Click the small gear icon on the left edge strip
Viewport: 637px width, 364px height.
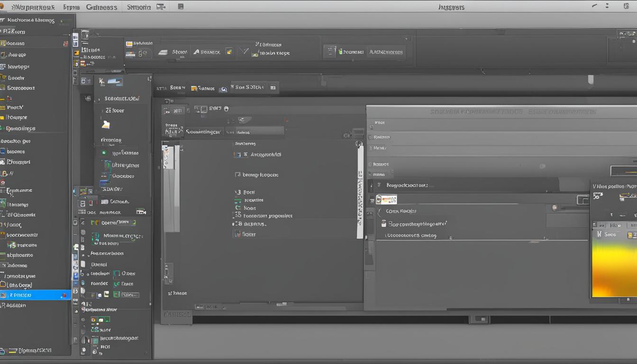pyautogui.click(x=88, y=98)
